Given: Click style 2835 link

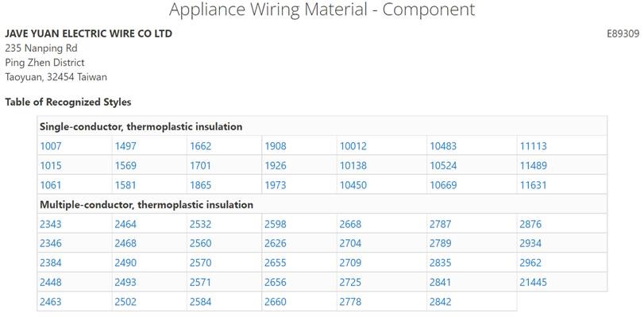Looking at the screenshot, I should point(440,263).
